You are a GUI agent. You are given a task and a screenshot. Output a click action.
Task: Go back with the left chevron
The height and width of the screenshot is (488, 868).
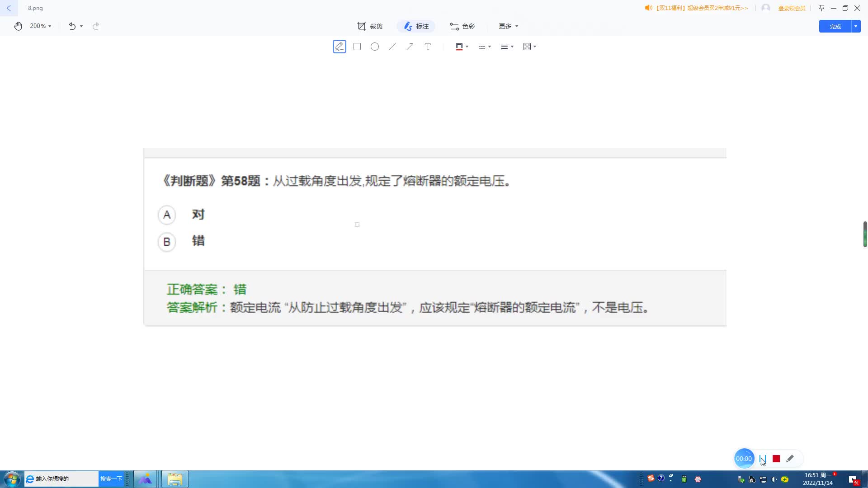click(x=9, y=8)
